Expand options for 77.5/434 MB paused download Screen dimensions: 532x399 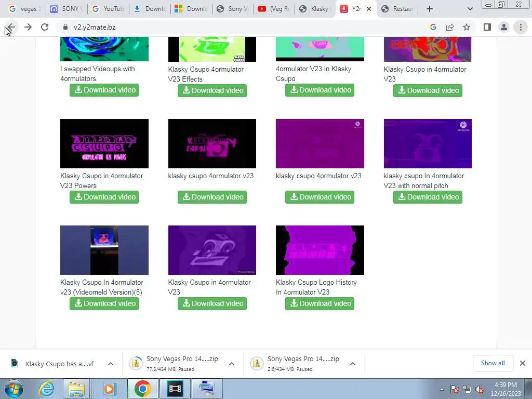pyautogui.click(x=232, y=364)
